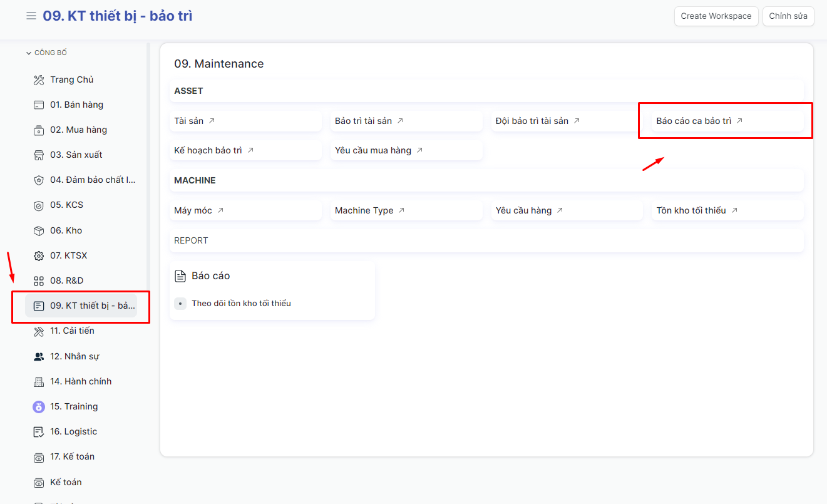This screenshot has height=504, width=827.
Task: Click the 03. Sản xuất store icon
Action: click(x=39, y=155)
